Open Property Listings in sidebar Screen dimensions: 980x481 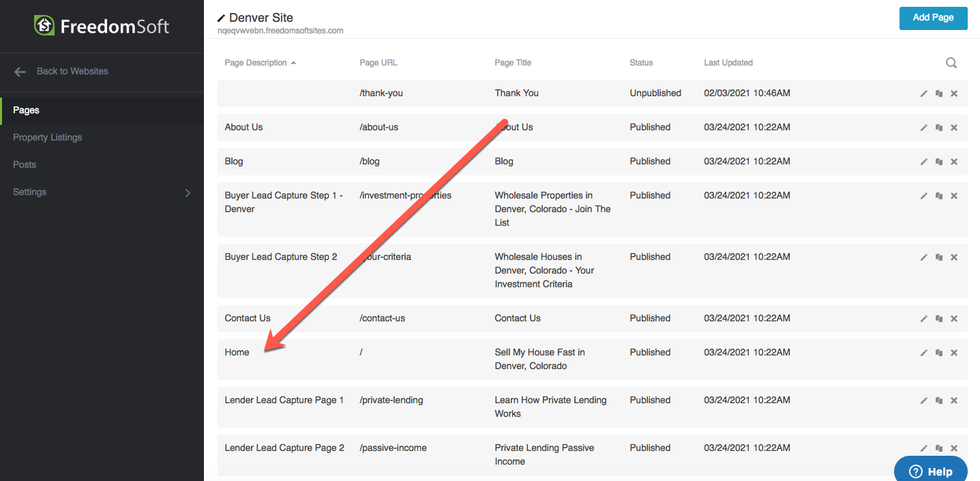(x=47, y=137)
